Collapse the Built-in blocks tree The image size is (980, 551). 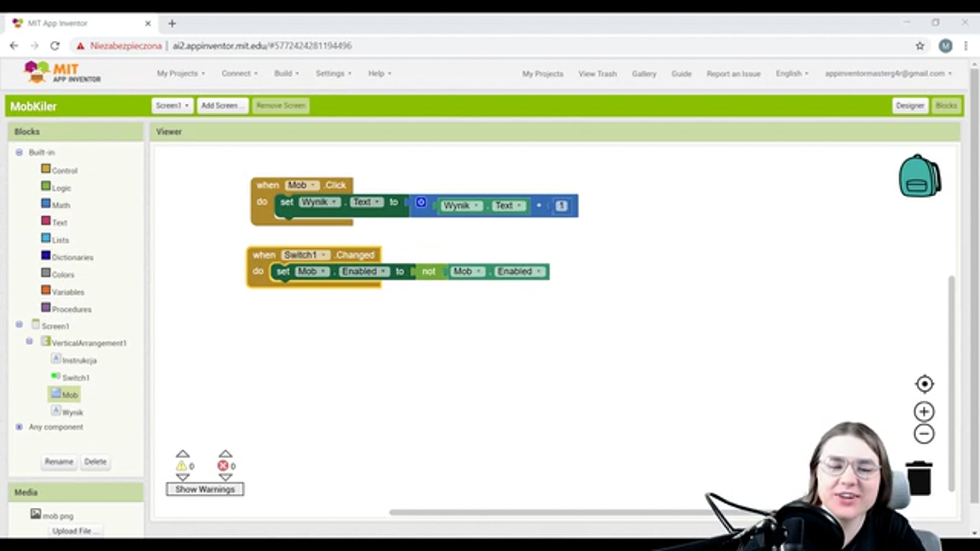click(x=19, y=152)
